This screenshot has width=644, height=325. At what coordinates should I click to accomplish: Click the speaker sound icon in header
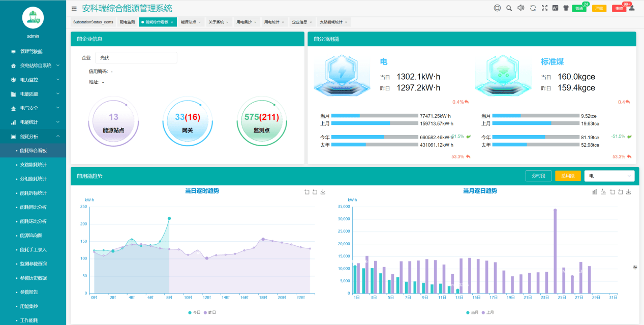(x=520, y=8)
